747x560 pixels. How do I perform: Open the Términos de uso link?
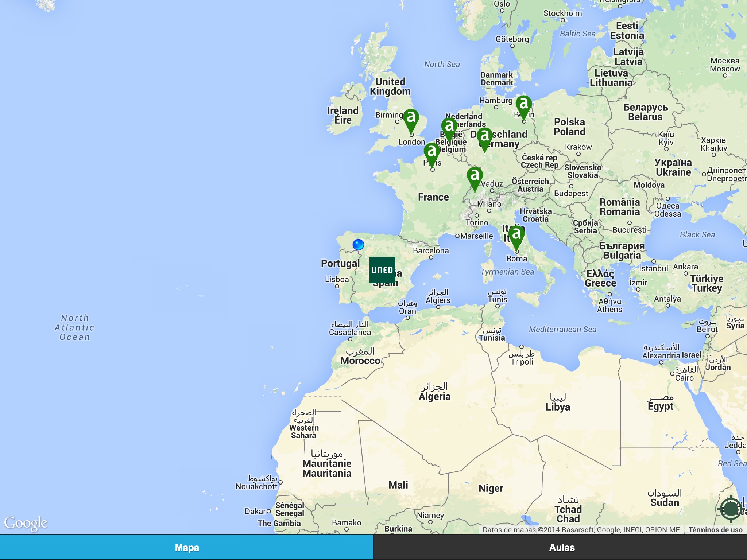pyautogui.click(x=715, y=530)
